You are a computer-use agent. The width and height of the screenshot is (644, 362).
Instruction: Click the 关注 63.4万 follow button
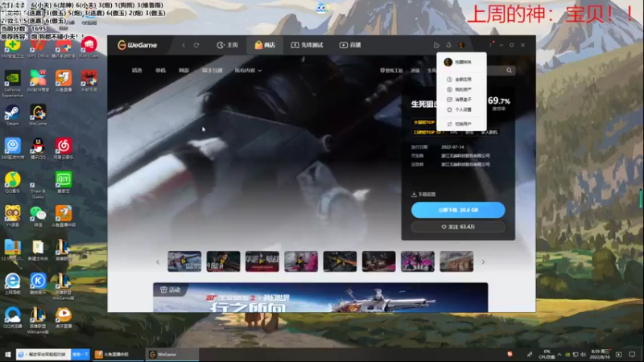click(x=458, y=227)
